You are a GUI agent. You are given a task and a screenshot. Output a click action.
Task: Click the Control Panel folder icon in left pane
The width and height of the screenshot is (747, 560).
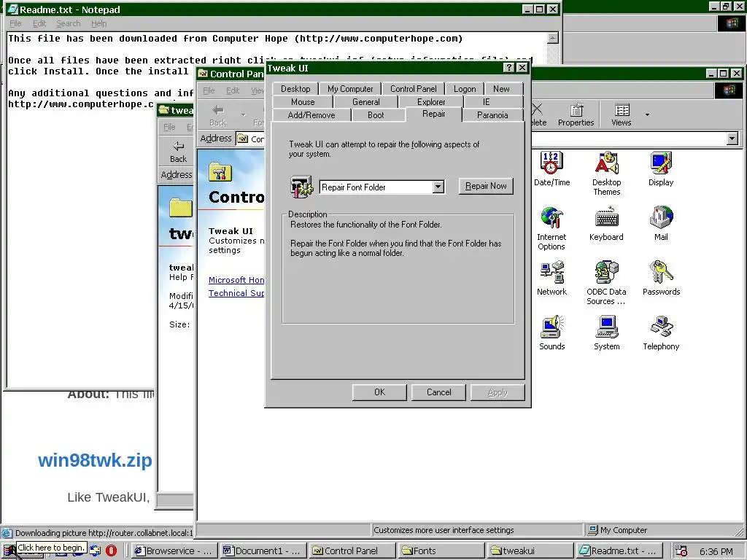click(x=220, y=172)
